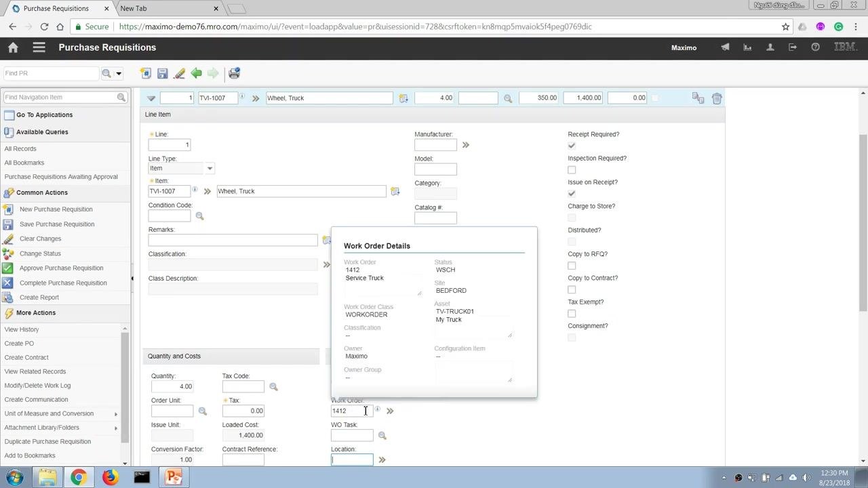Click the Find PR search magnifier
Screen dimensions: 868x488
(x=106, y=73)
